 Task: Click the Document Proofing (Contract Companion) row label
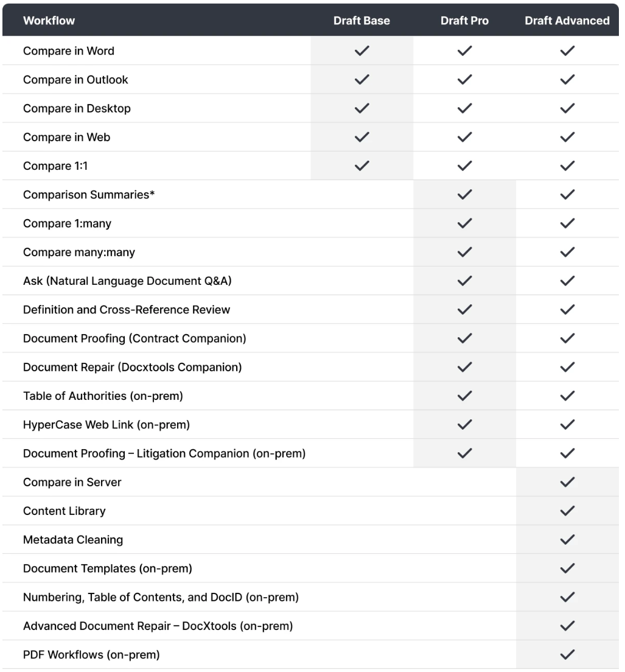pyautogui.click(x=134, y=338)
